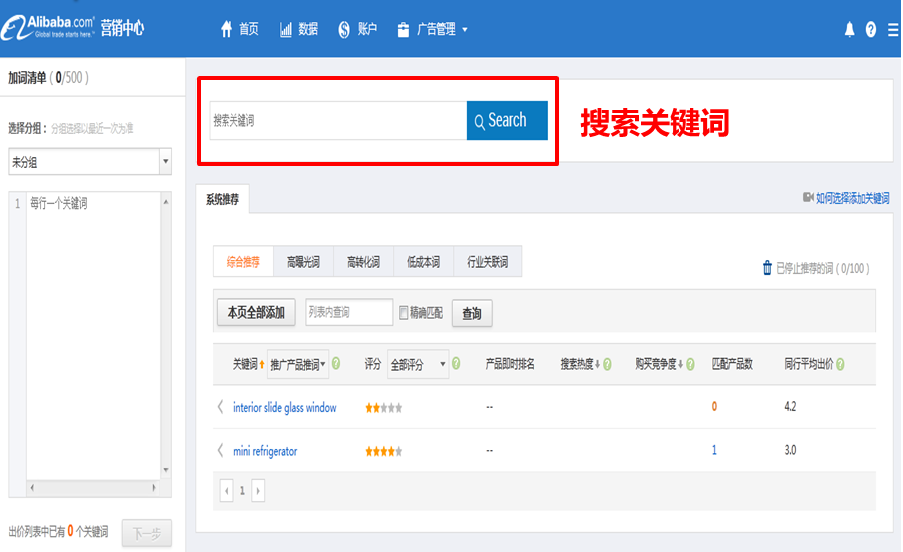Open help via the question mark icon
The width and height of the screenshot is (903, 552).
point(872,30)
